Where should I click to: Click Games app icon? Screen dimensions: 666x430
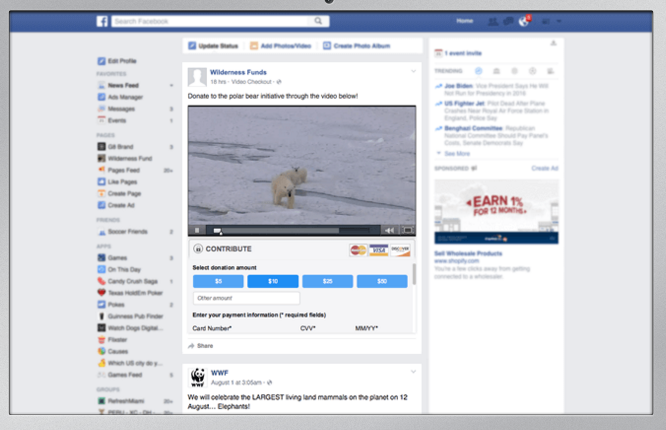point(102,257)
